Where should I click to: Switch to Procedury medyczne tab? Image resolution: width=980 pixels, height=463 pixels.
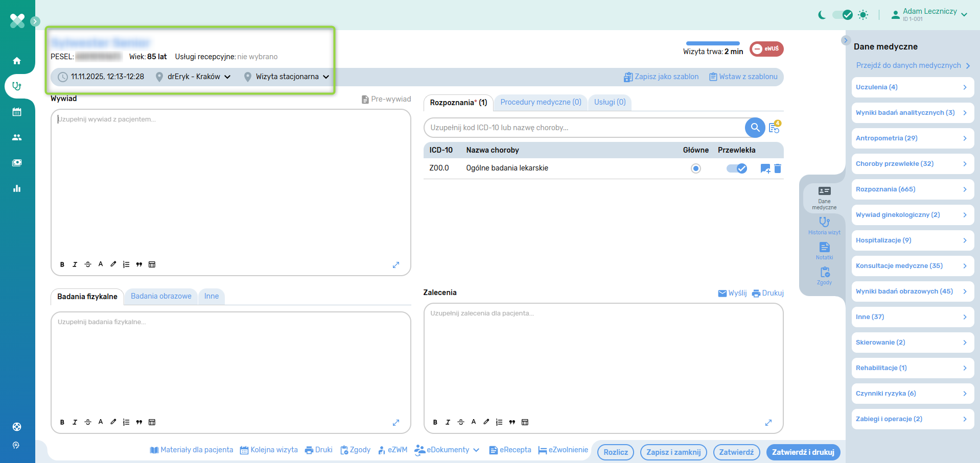tap(541, 102)
